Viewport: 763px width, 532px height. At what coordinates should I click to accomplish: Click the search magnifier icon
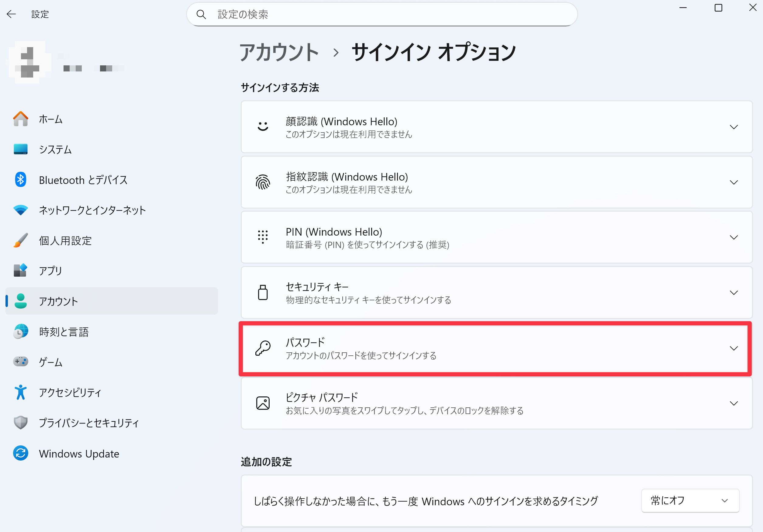pos(201,14)
